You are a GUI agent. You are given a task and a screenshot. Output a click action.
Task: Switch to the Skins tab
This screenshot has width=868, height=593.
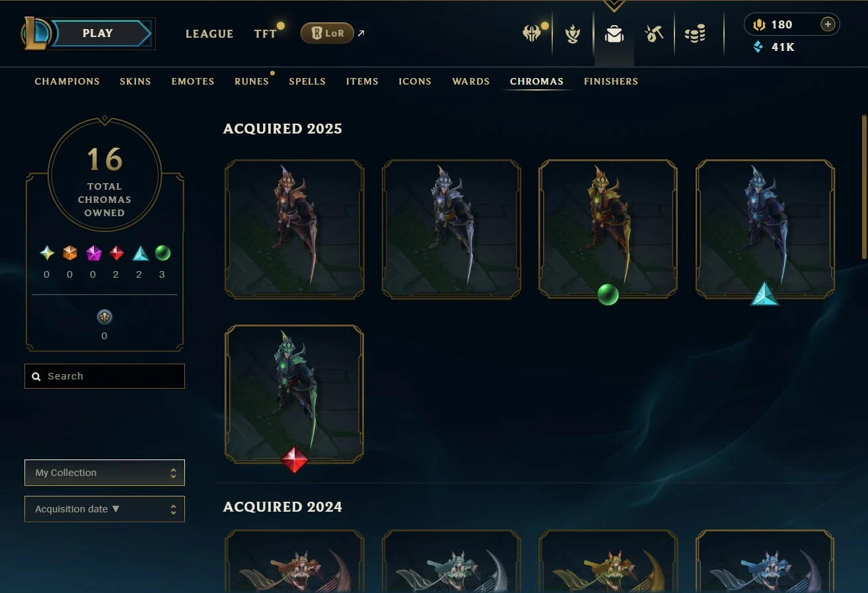click(135, 81)
